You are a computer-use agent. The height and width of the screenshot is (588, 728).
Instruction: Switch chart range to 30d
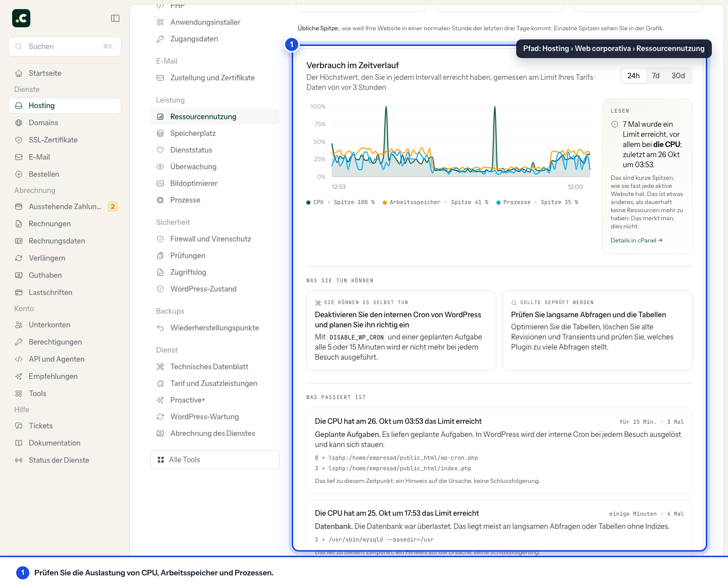(x=678, y=76)
